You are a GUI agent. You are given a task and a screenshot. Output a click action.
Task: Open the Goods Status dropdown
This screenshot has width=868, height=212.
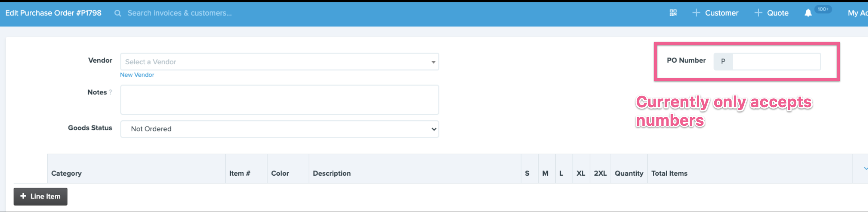pyautogui.click(x=280, y=129)
